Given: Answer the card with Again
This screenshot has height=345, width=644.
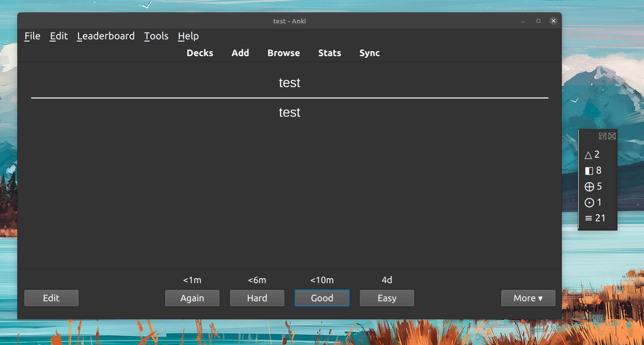Looking at the screenshot, I should [192, 298].
